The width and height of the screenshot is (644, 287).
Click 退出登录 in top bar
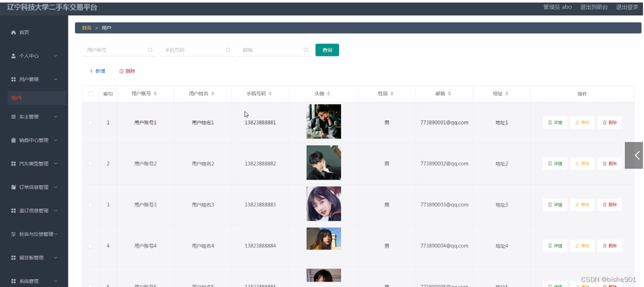point(627,7)
